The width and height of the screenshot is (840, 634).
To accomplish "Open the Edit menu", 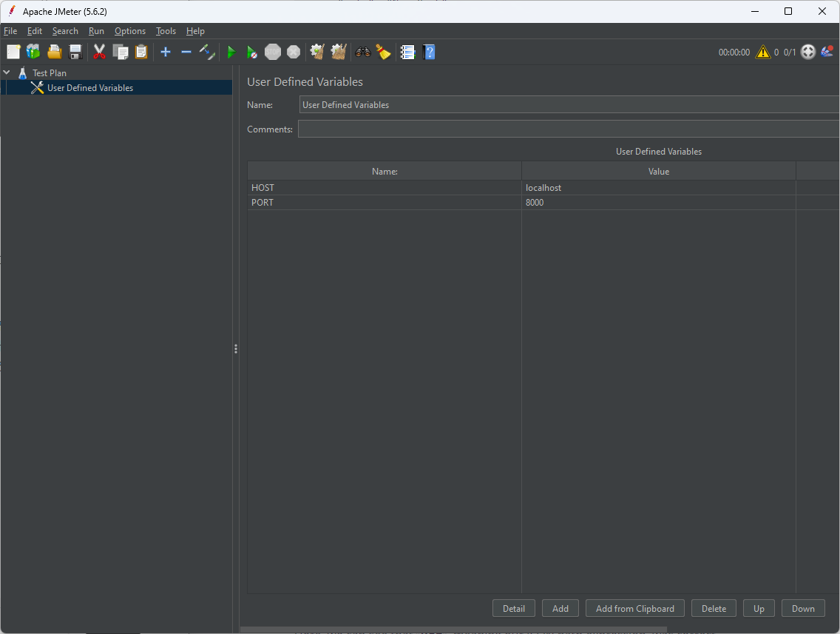I will [x=35, y=31].
